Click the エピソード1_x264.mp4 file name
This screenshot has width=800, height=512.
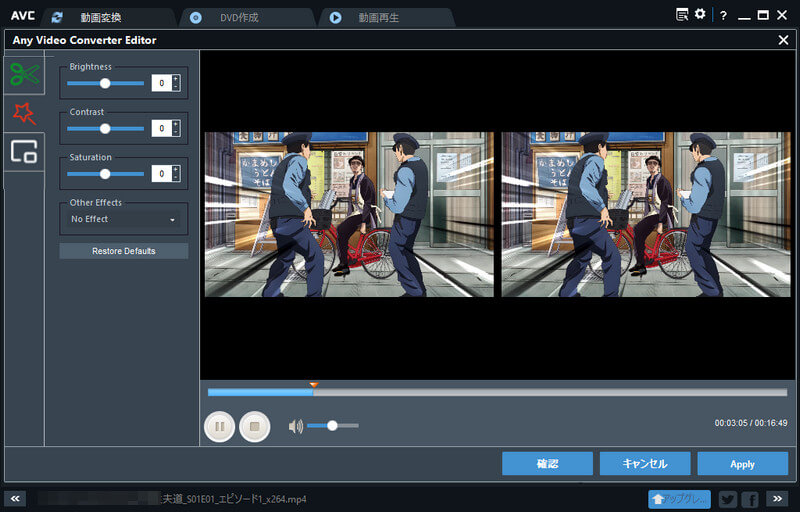point(262,499)
